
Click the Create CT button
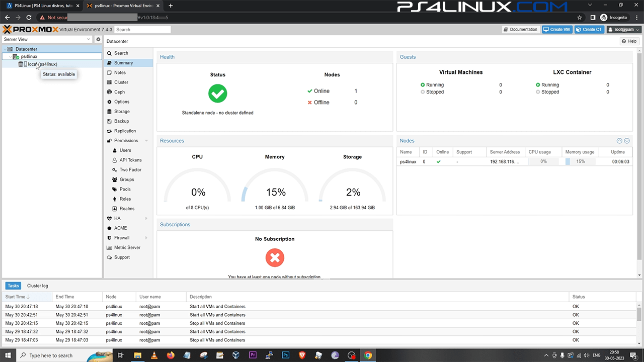[589, 30]
